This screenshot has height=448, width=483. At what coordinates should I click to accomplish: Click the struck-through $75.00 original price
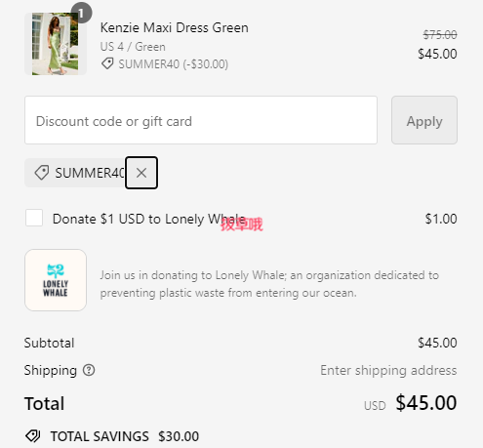tap(440, 34)
